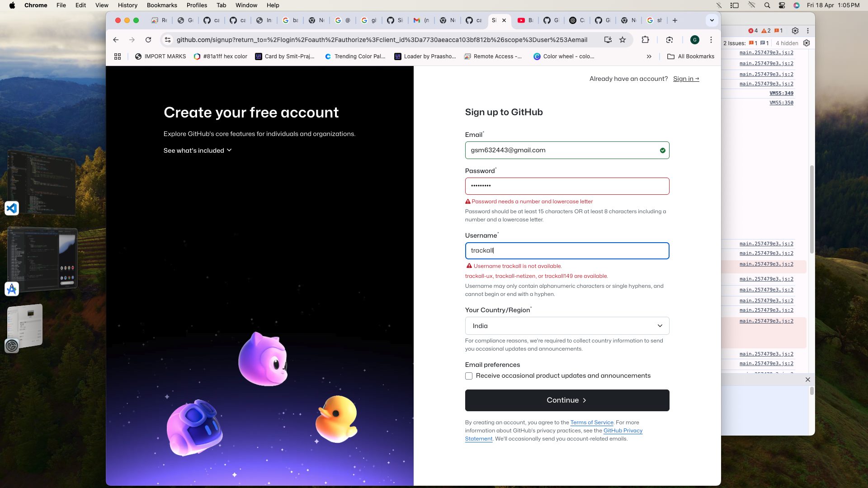This screenshot has height=488, width=868.
Task: Open the History menu
Action: click(x=127, y=5)
